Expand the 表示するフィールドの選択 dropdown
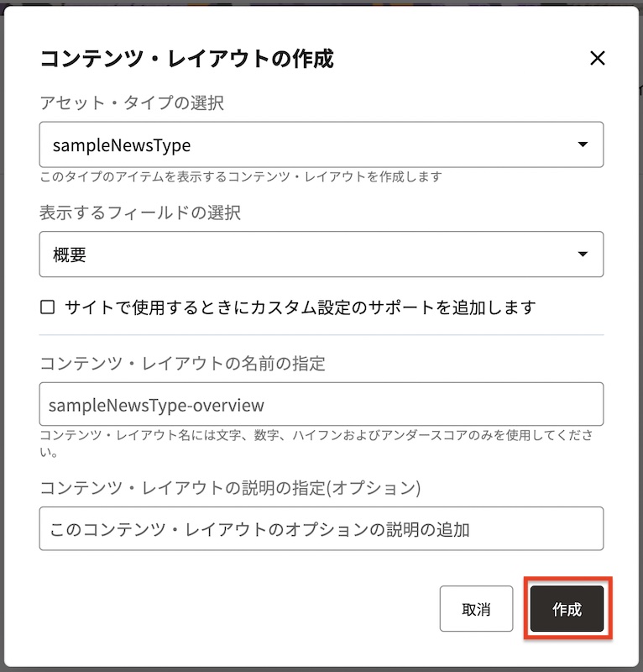This screenshot has height=672, width=643. [x=321, y=254]
